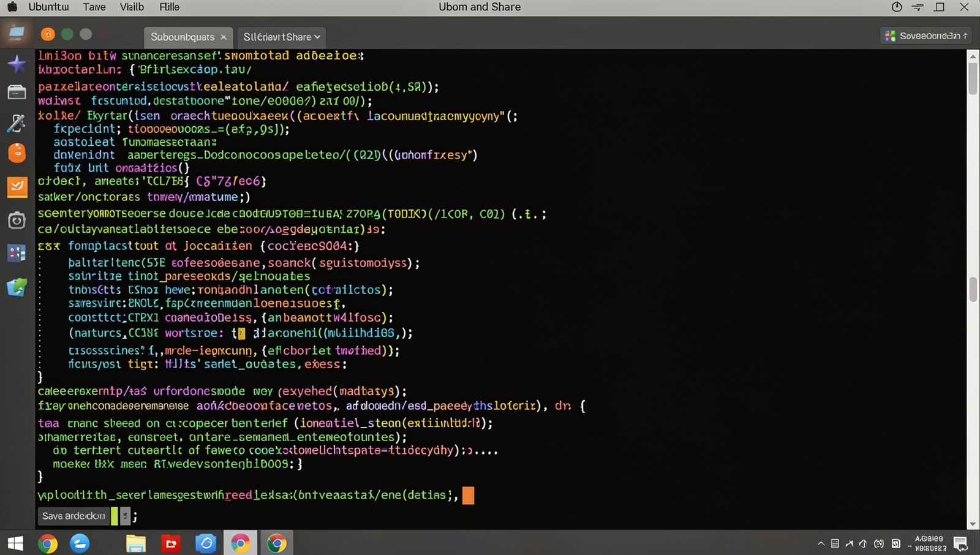The image size is (980, 555).
Task: Show hidden tray icons chevron
Action: (x=821, y=543)
